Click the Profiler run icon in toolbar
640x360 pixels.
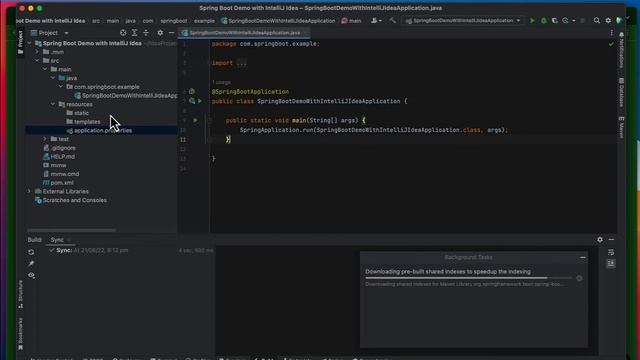pos(565,20)
